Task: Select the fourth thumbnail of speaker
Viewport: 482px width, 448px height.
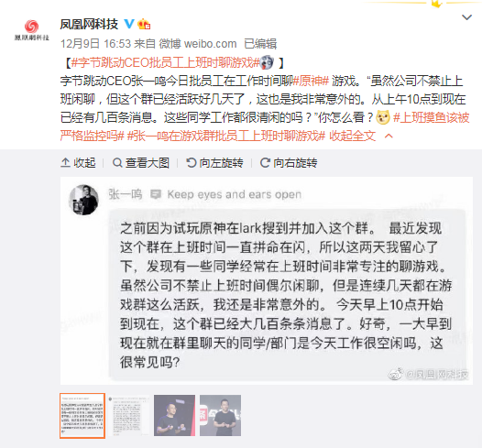Action: [x=221, y=415]
